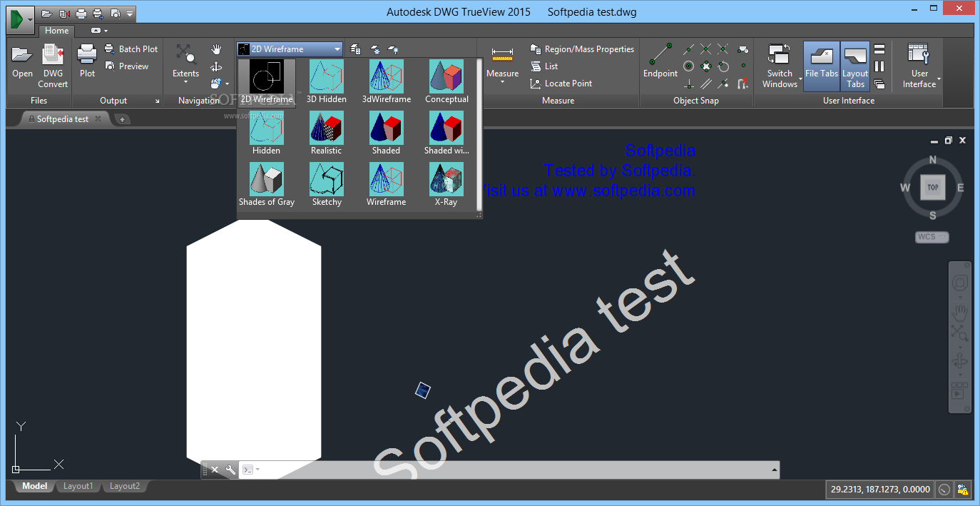Image resolution: width=980 pixels, height=506 pixels.
Task: Expand the quick access toolbar customize arrow
Action: (x=130, y=14)
